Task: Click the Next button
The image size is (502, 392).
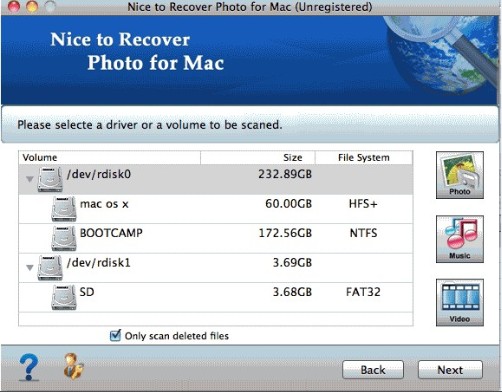Action: coord(450,370)
